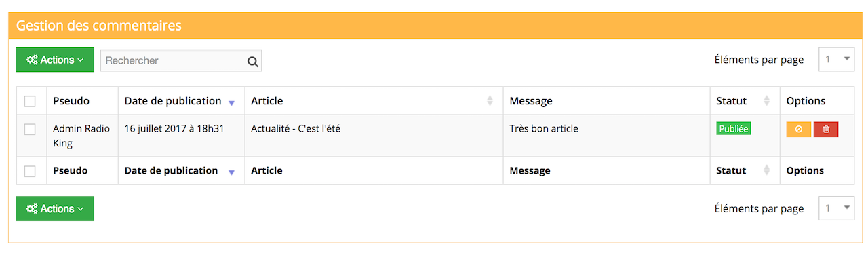This screenshot has width=868, height=255.
Task: Click the Message column header
Action: (531, 101)
